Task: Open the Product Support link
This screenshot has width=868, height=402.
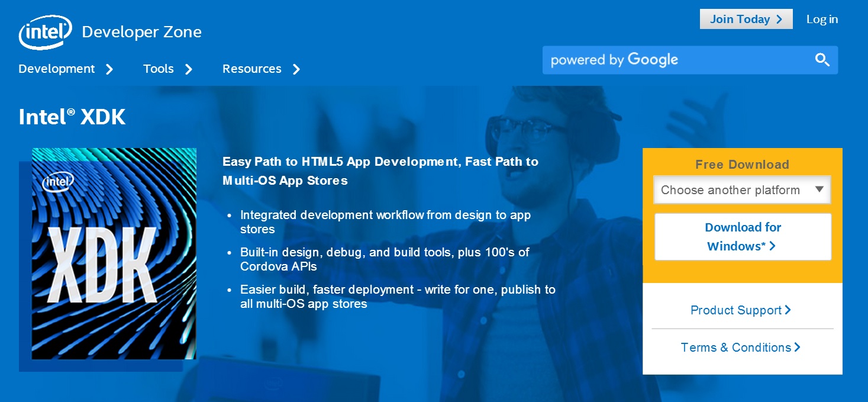Action: (741, 310)
